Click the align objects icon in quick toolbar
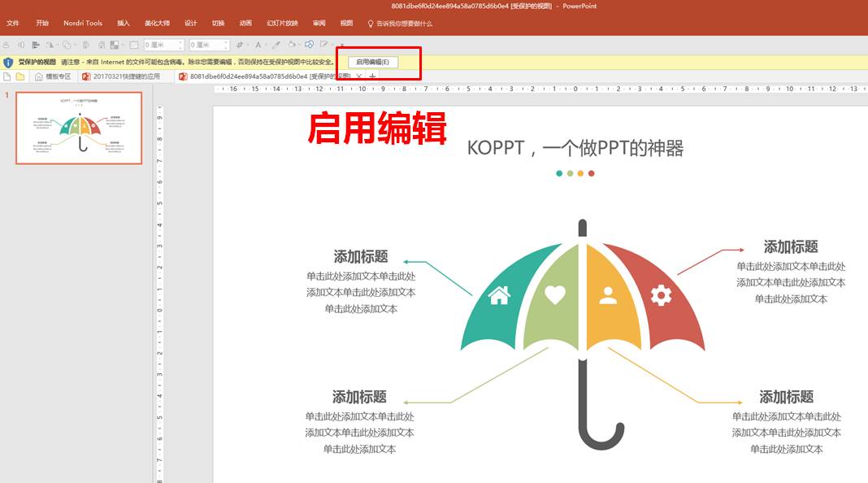This screenshot has height=483, width=868. click(36, 45)
